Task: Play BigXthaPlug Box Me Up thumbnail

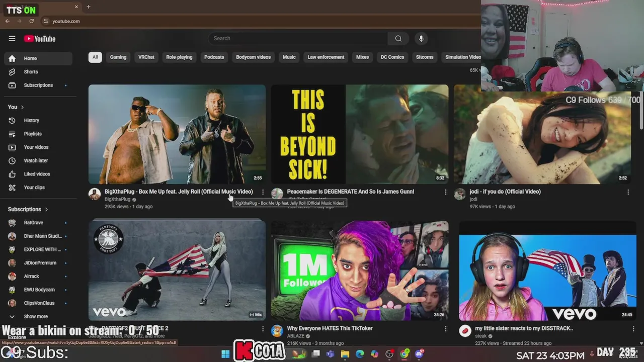Action: tap(177, 134)
